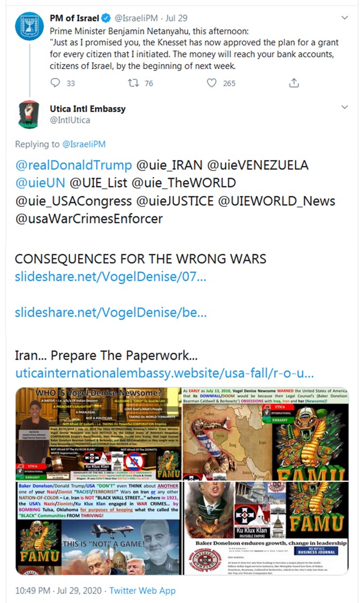This screenshot has height=603, width=364.
Task: Expand the PM of Israel tweet options chevron
Action: [344, 18]
